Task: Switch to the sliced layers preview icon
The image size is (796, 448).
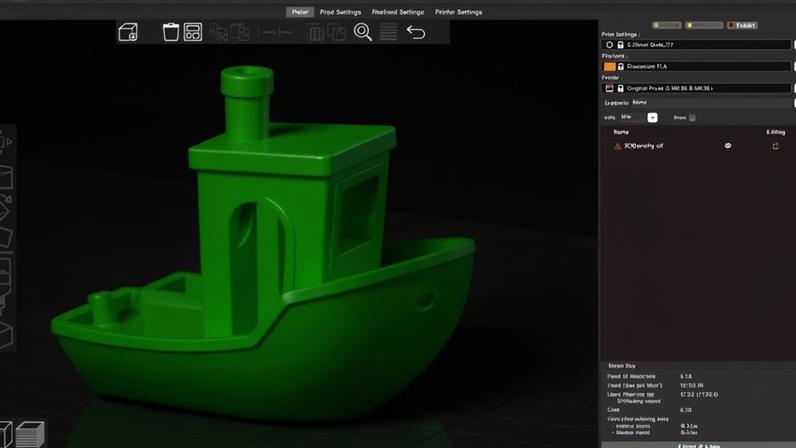Action: point(30,435)
